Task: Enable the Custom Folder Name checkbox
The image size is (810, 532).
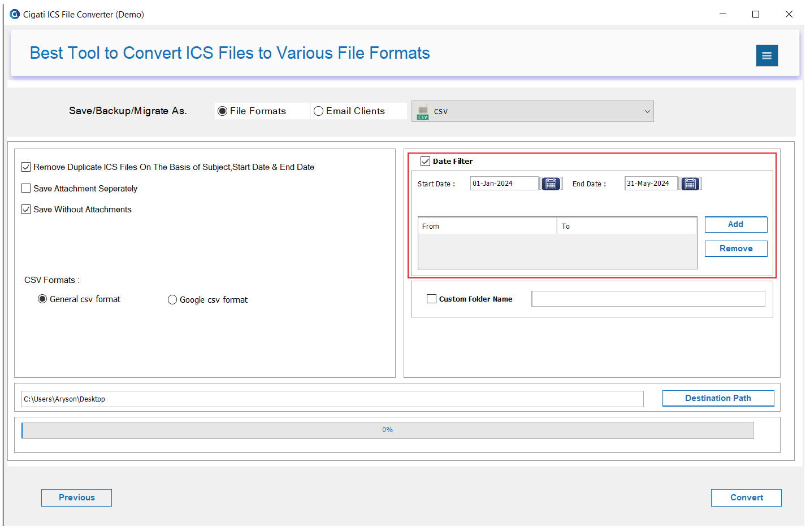Action: point(432,299)
